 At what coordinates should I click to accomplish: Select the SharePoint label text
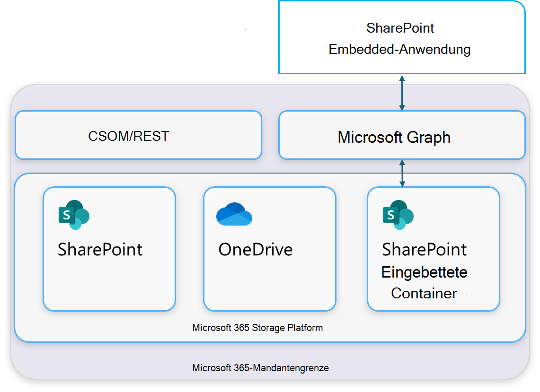click(99, 249)
